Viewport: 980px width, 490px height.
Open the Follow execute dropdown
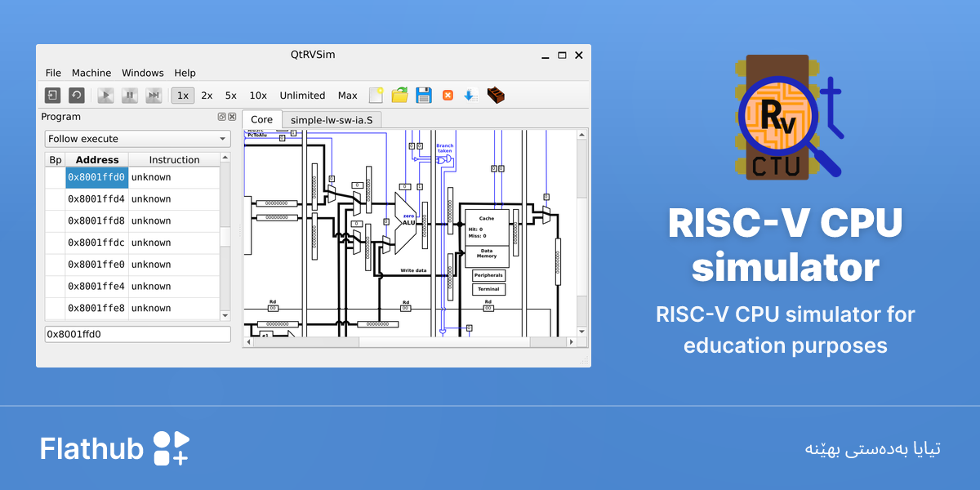tap(137, 139)
